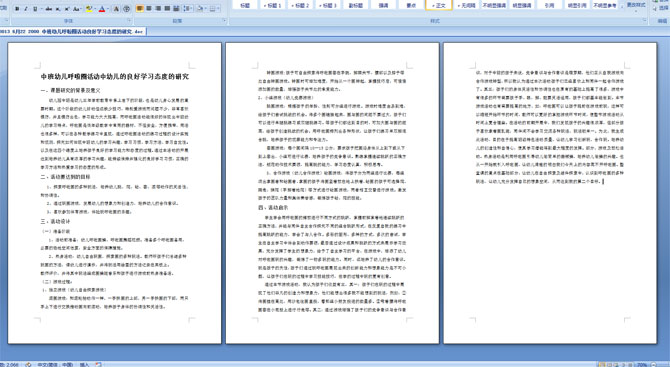Select the 标题 1 style
This screenshot has width=670, height=367.
tap(273, 5)
